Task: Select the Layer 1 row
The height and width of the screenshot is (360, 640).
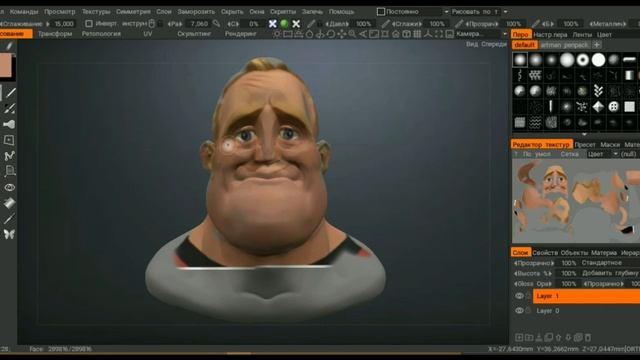Action: coord(586,296)
